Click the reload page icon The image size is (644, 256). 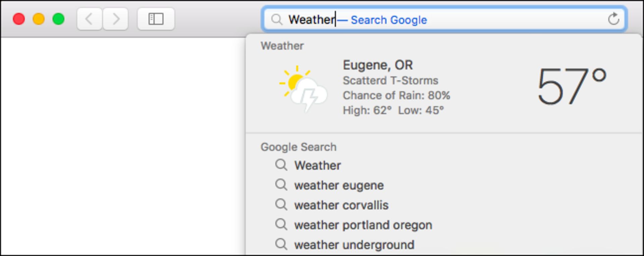click(613, 19)
